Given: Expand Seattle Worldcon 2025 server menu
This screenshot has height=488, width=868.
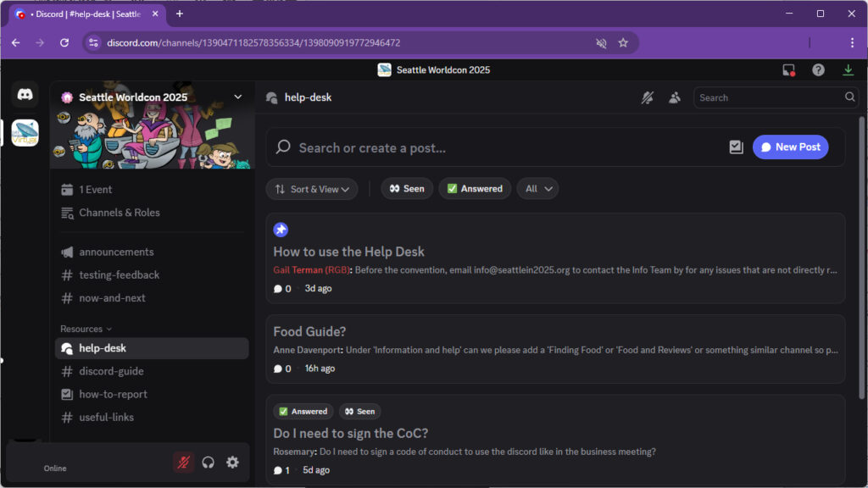Looking at the screenshot, I should pos(237,97).
